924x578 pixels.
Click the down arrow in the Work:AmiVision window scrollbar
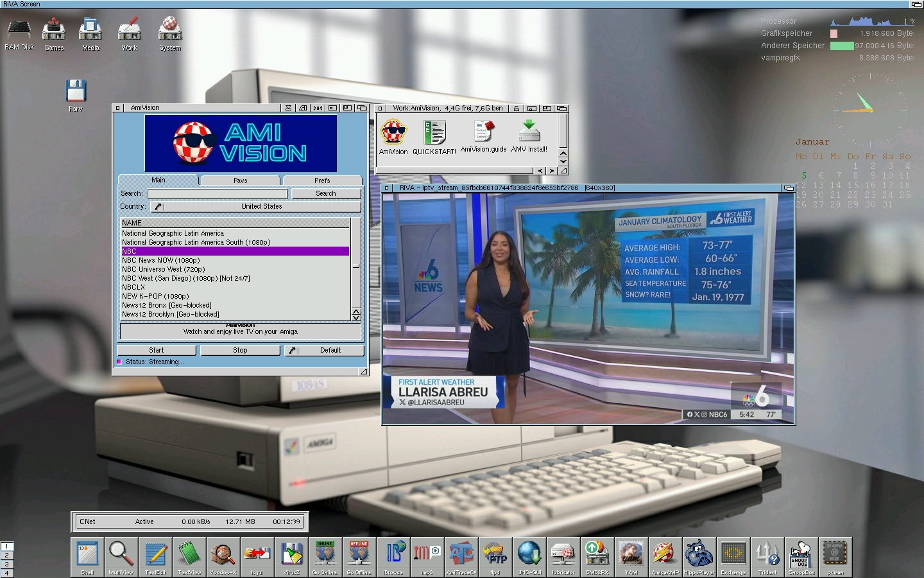[563, 162]
